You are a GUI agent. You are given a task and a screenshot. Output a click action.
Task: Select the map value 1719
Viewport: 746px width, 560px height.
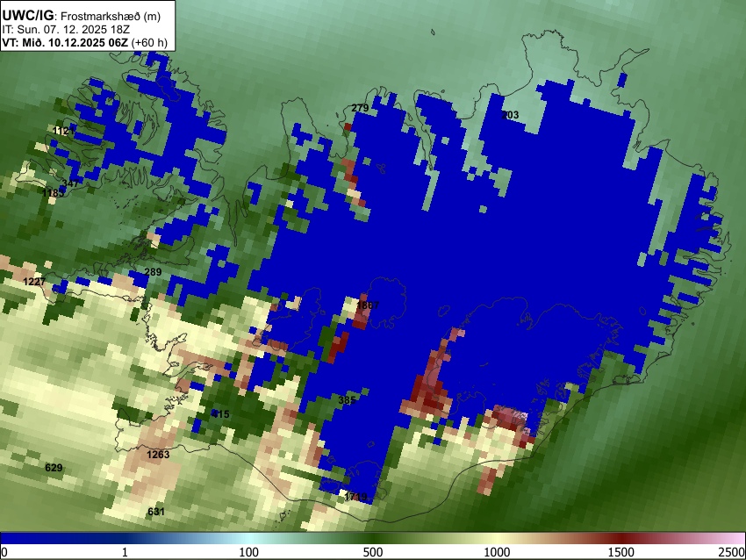pos(355,497)
